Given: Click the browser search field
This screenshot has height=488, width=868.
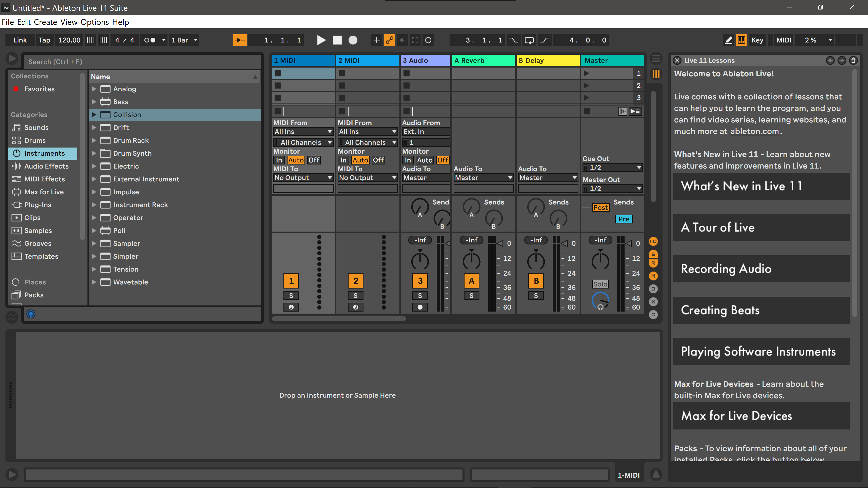Looking at the screenshot, I should [142, 62].
